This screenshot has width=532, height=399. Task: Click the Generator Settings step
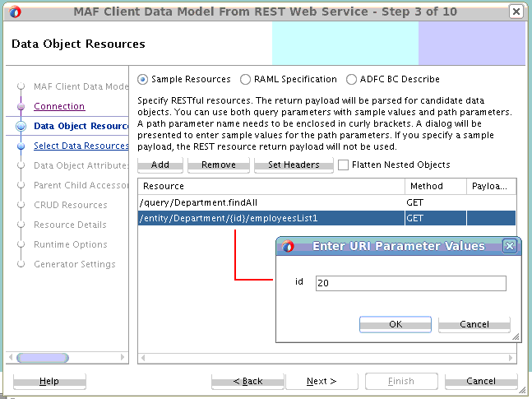(x=75, y=264)
